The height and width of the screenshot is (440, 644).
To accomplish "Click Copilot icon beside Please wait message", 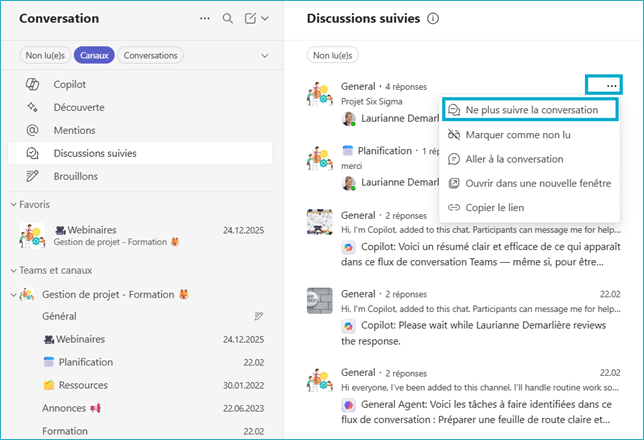I will [348, 326].
